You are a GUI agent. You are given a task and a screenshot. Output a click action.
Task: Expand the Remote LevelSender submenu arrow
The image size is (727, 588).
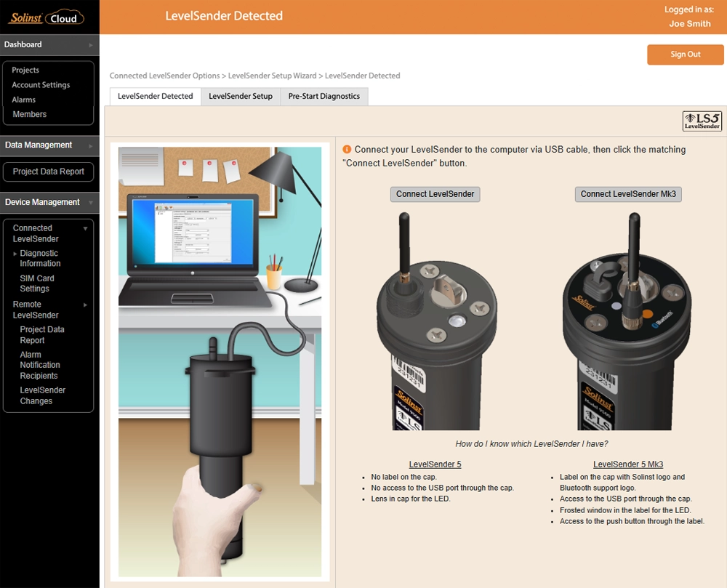click(85, 305)
